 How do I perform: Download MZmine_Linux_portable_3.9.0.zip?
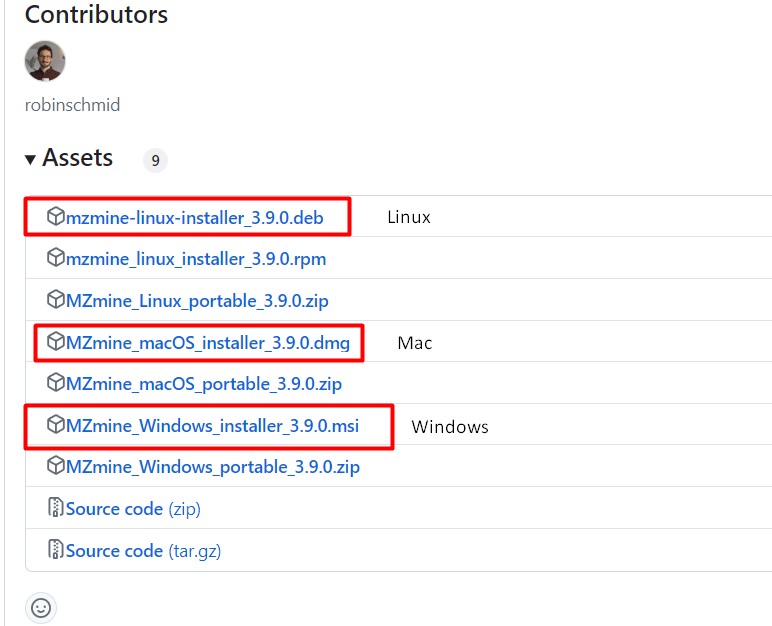pos(197,300)
